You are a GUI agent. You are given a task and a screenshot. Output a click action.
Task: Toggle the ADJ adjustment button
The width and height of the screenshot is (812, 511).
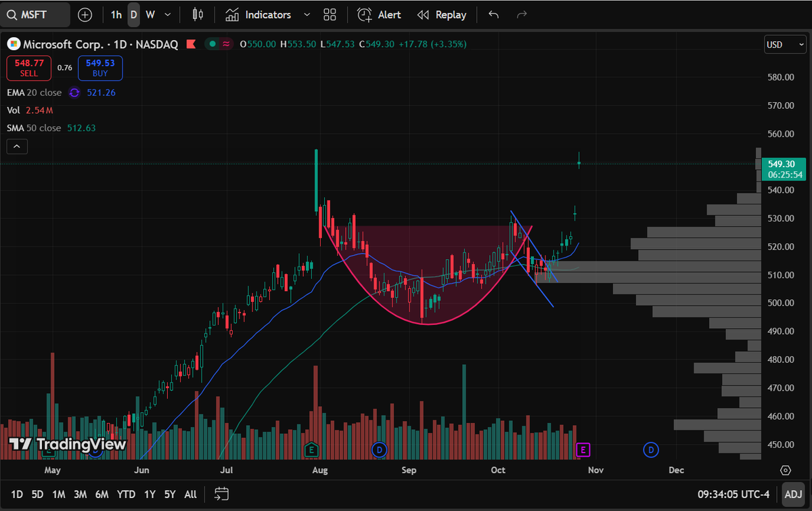pyautogui.click(x=793, y=495)
